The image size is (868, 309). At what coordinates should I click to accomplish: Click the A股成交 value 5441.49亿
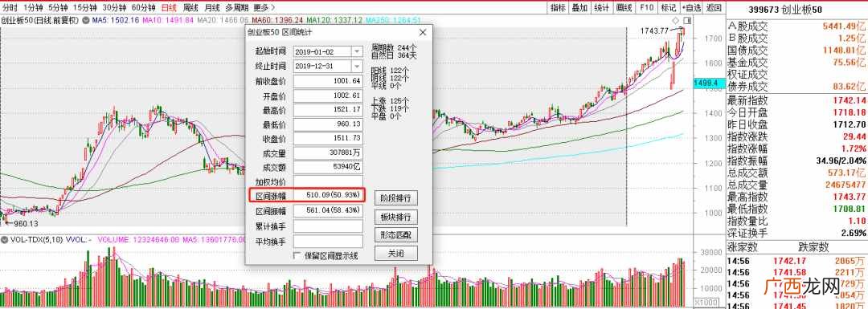tap(843, 26)
